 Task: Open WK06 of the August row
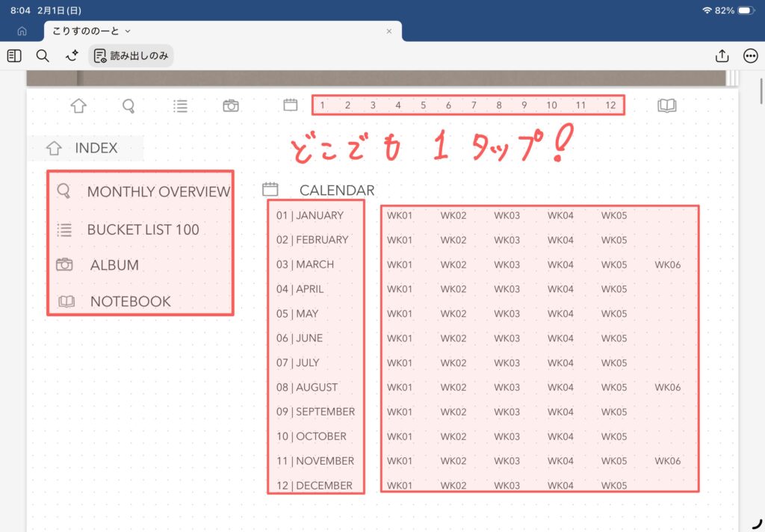coord(667,387)
